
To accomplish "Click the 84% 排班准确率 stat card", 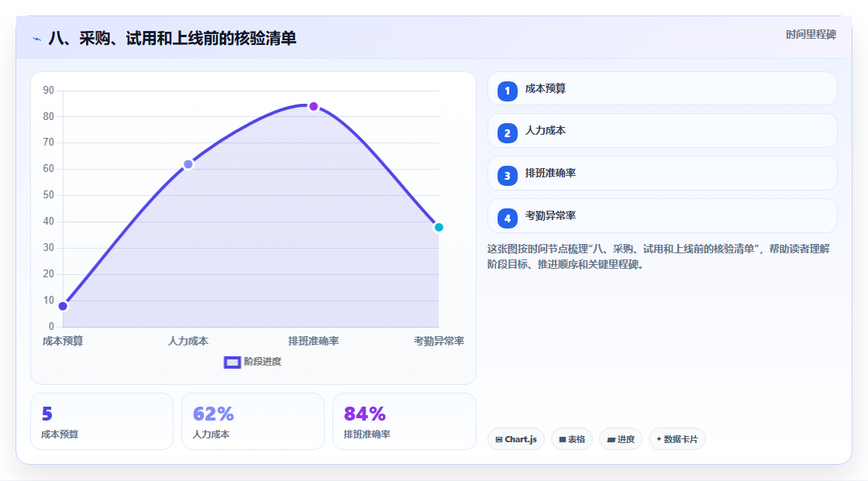I will click(404, 422).
